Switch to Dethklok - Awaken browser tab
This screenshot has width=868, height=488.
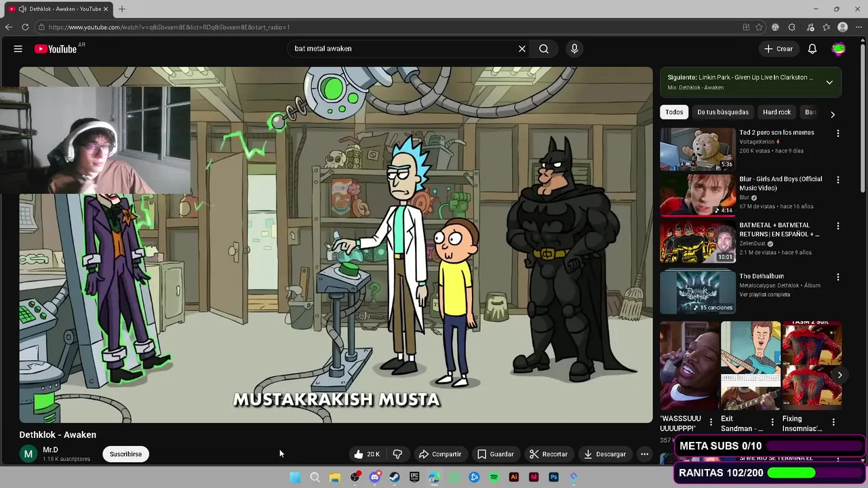(x=58, y=9)
